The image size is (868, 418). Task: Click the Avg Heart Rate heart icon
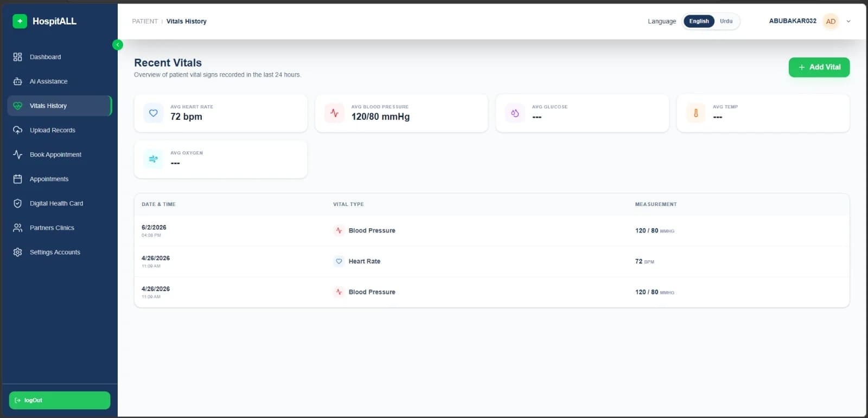[x=153, y=113]
